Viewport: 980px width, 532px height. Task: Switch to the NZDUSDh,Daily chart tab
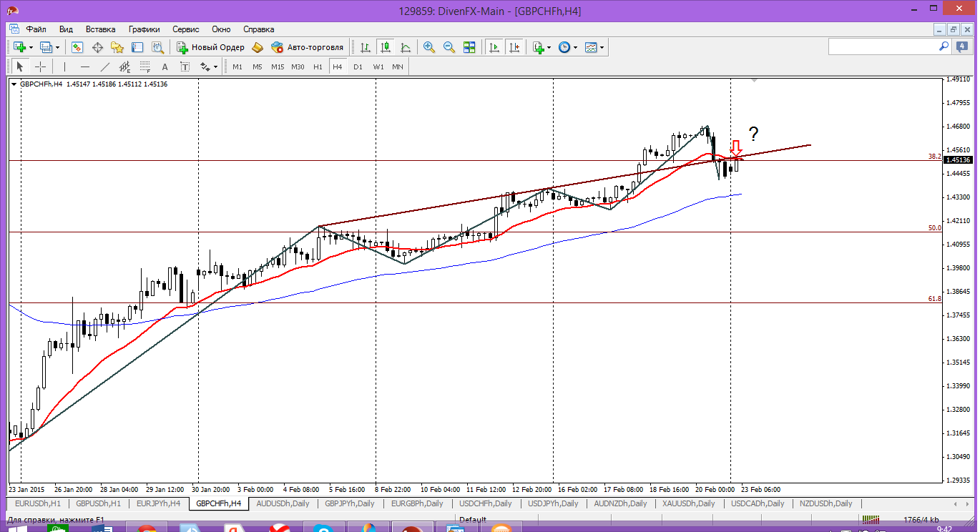(x=825, y=503)
